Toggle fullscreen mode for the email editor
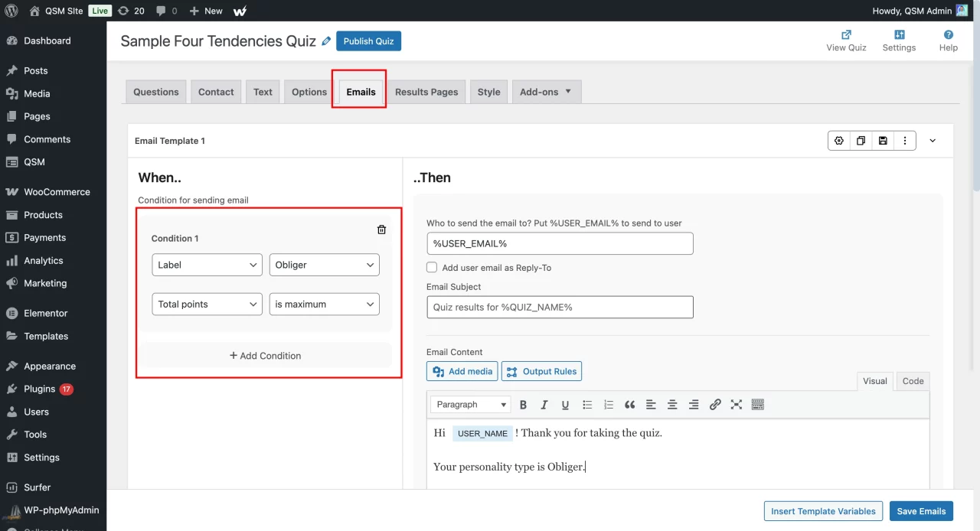980x531 pixels. 736,404
